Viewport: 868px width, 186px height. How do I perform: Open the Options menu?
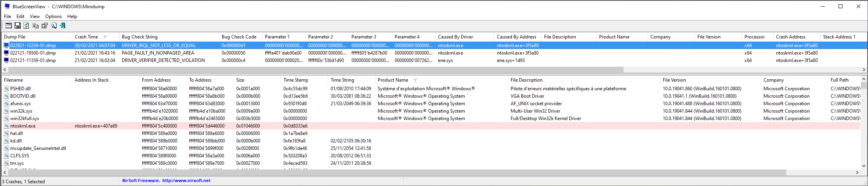[53, 16]
